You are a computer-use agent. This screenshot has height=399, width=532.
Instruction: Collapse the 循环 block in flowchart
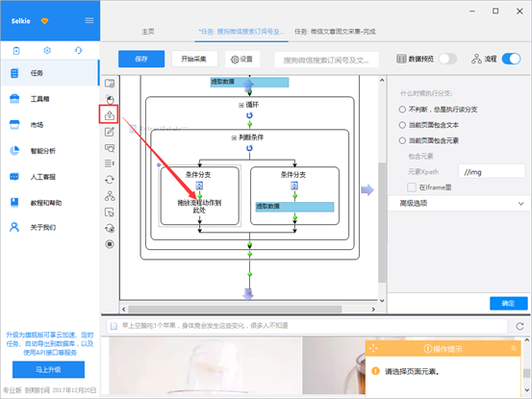(241, 105)
